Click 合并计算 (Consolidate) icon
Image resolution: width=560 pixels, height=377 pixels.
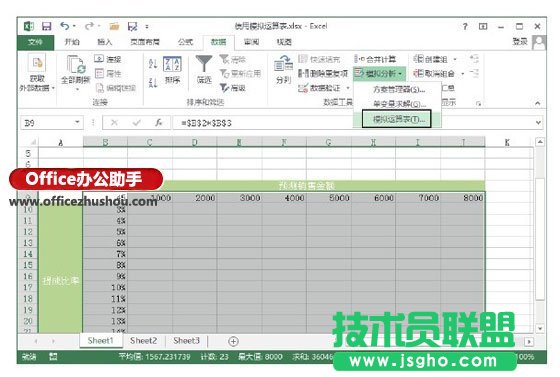pos(375,59)
